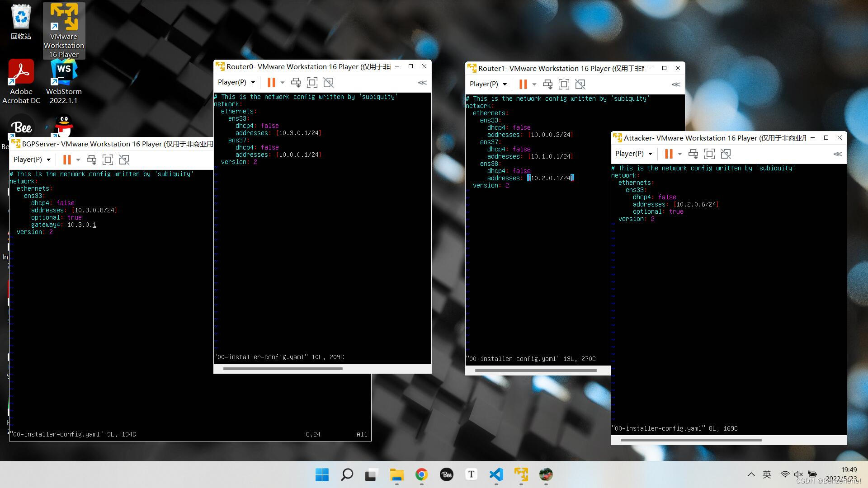Click the horizontal scrollbar in Router0 window
This screenshot has height=488, width=868.
tap(283, 369)
